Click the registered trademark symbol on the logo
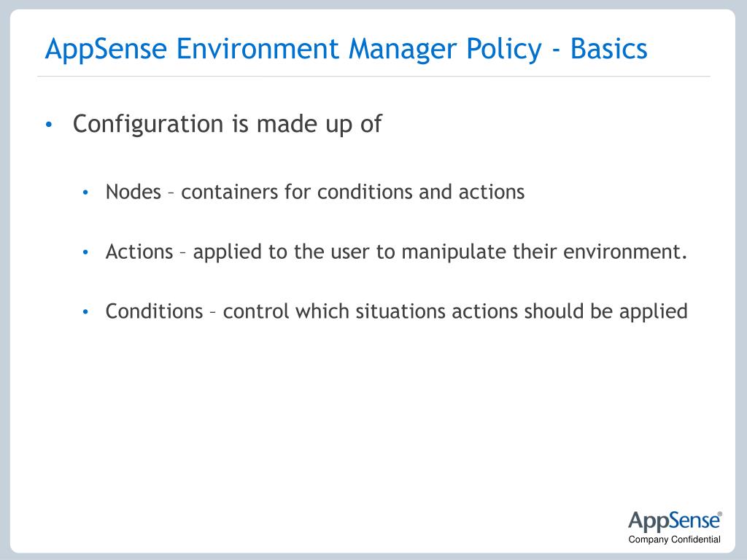Screen dimensions: 747x560 coord(720,514)
